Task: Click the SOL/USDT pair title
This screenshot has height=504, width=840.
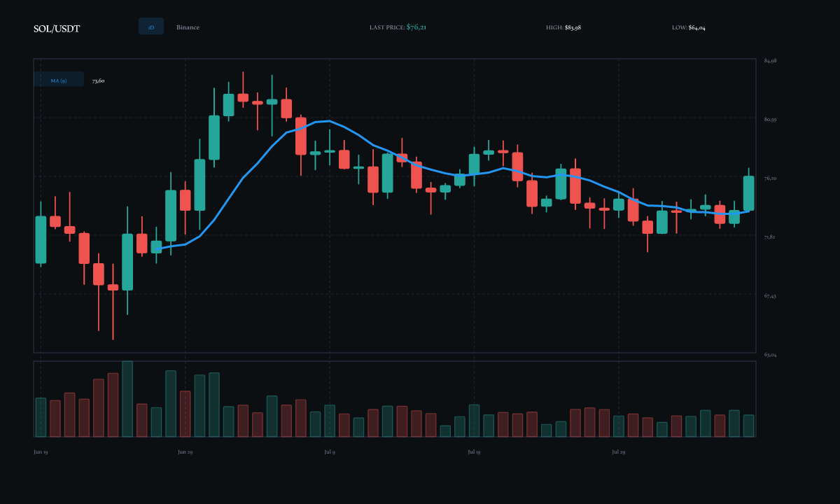Action: tap(57, 28)
